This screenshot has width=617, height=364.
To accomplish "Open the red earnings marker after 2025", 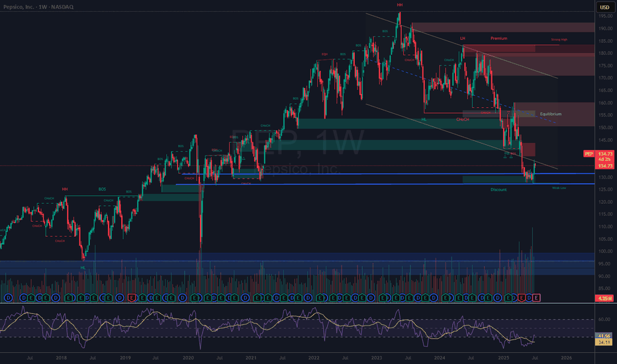I will click(x=522, y=298).
